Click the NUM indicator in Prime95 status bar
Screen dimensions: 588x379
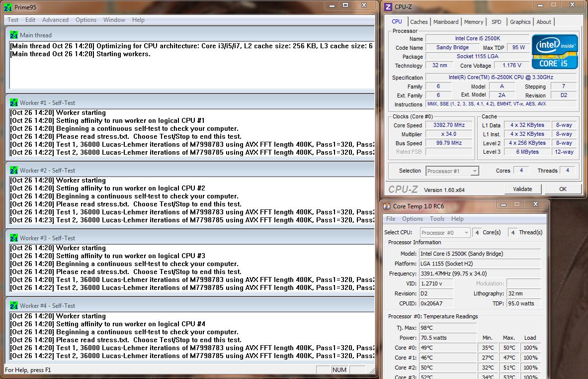coord(339,370)
